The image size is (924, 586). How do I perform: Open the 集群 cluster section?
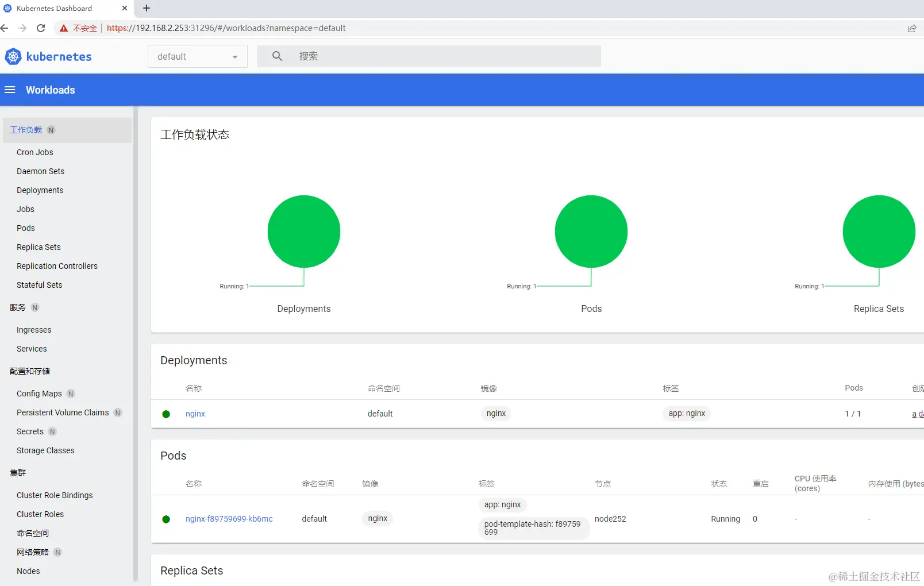[18, 473]
